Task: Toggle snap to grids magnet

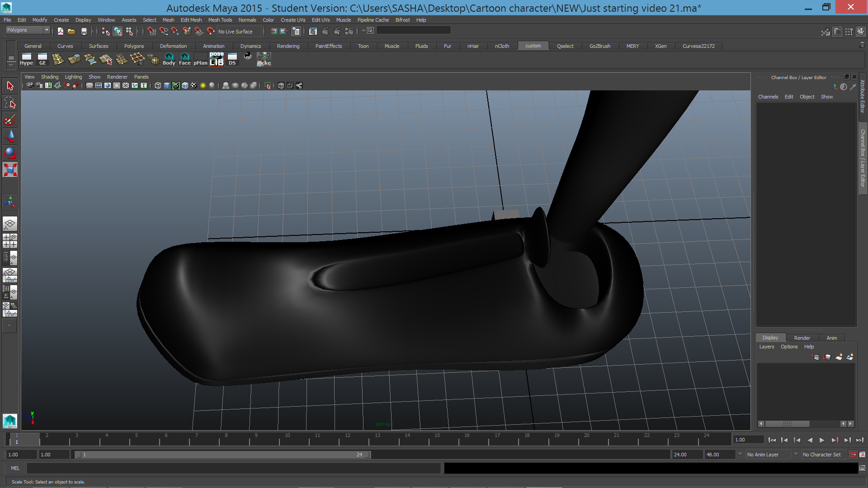Action: tap(152, 31)
